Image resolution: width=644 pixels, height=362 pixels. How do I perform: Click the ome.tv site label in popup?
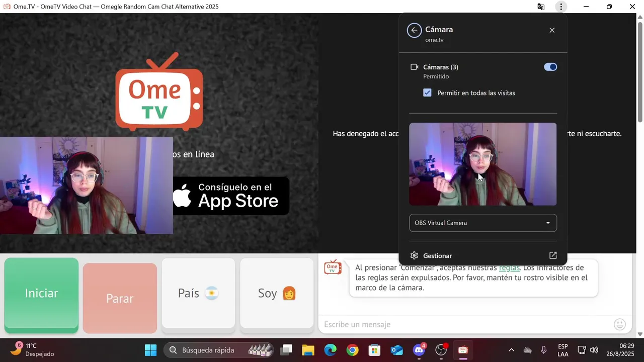[434, 40]
